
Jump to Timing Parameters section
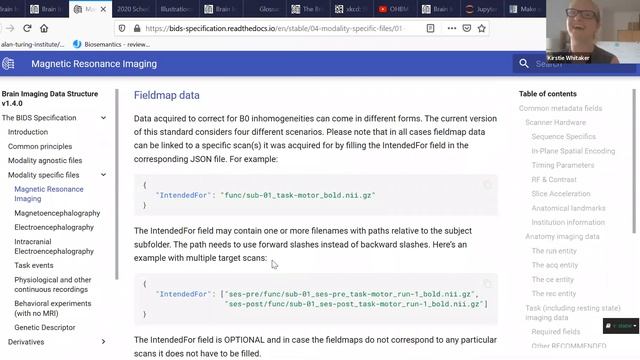pos(563,165)
